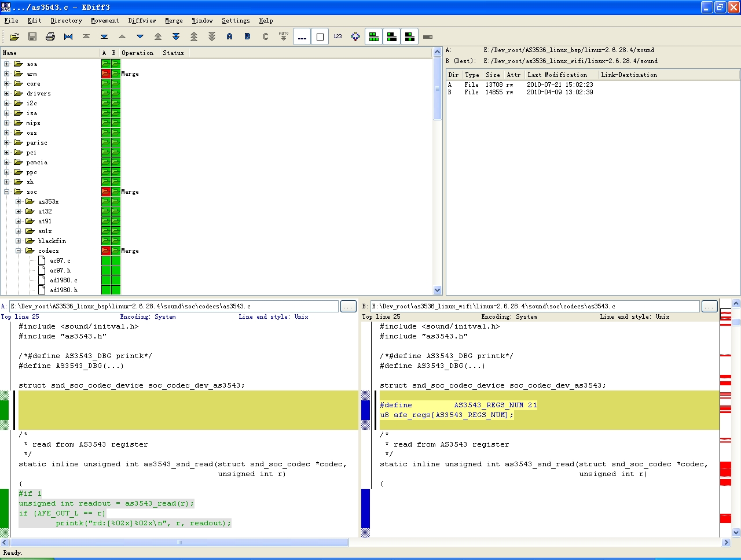
Task: Click the Go to current delta icon
Action: (68, 36)
